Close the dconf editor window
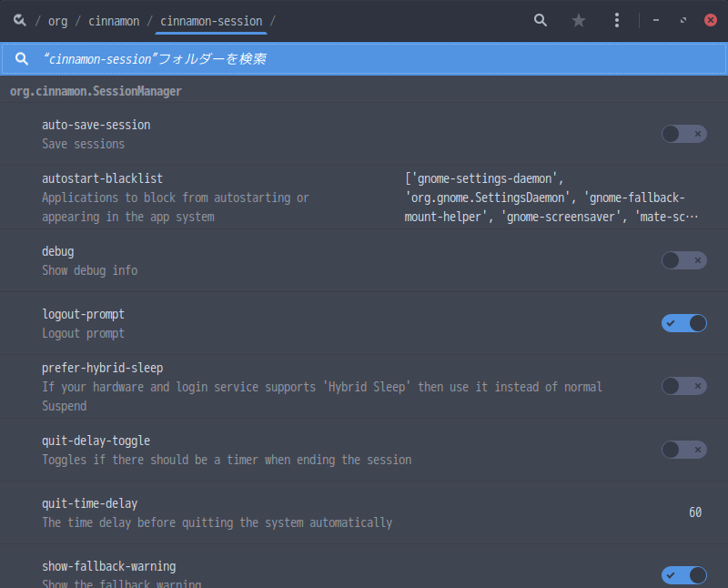 [x=711, y=20]
